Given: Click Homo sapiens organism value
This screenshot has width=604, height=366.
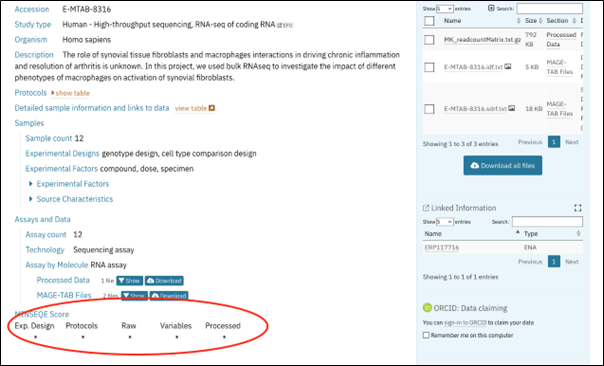Looking at the screenshot, I should pos(87,40).
